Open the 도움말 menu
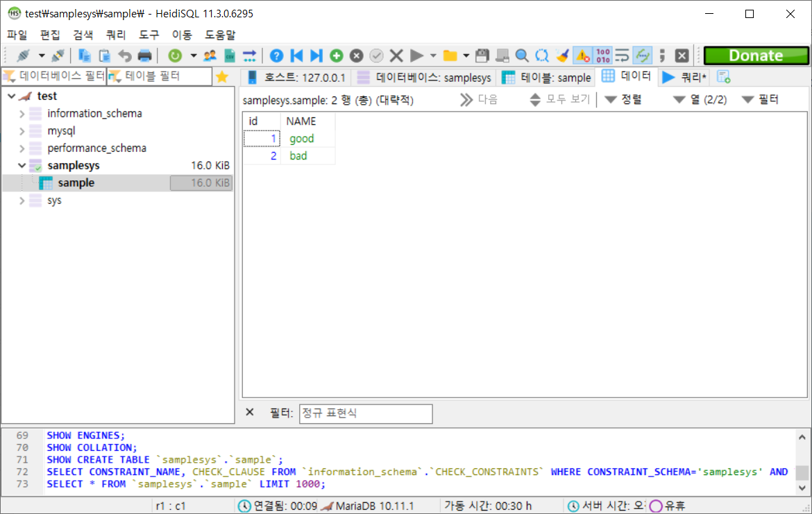Image resolution: width=812 pixels, height=514 pixels. (220, 35)
